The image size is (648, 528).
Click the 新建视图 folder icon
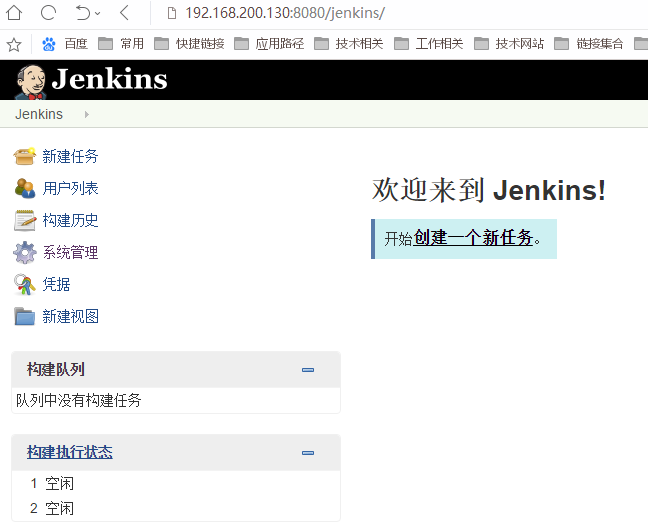(x=25, y=316)
